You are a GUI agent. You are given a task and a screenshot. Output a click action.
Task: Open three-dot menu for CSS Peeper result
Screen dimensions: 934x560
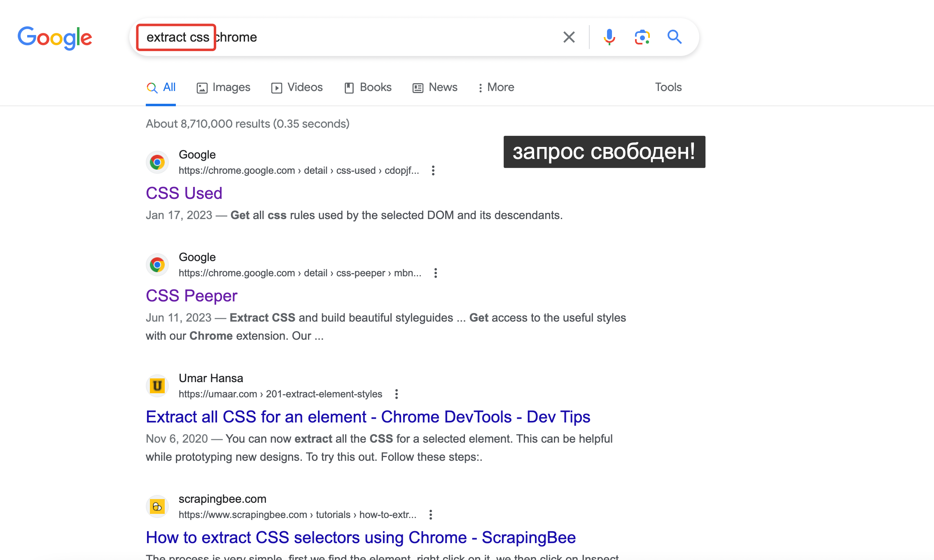click(x=435, y=273)
